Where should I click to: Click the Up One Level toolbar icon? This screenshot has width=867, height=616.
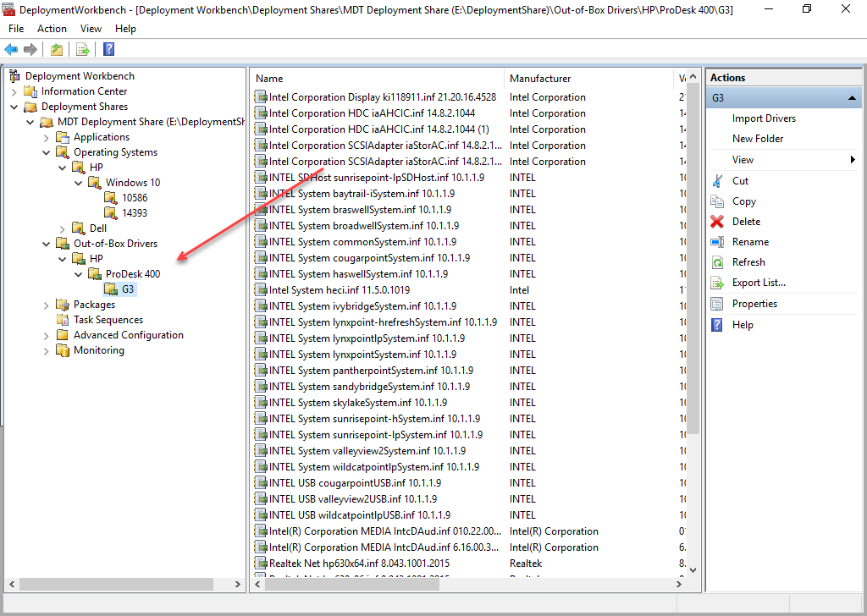pos(57,49)
